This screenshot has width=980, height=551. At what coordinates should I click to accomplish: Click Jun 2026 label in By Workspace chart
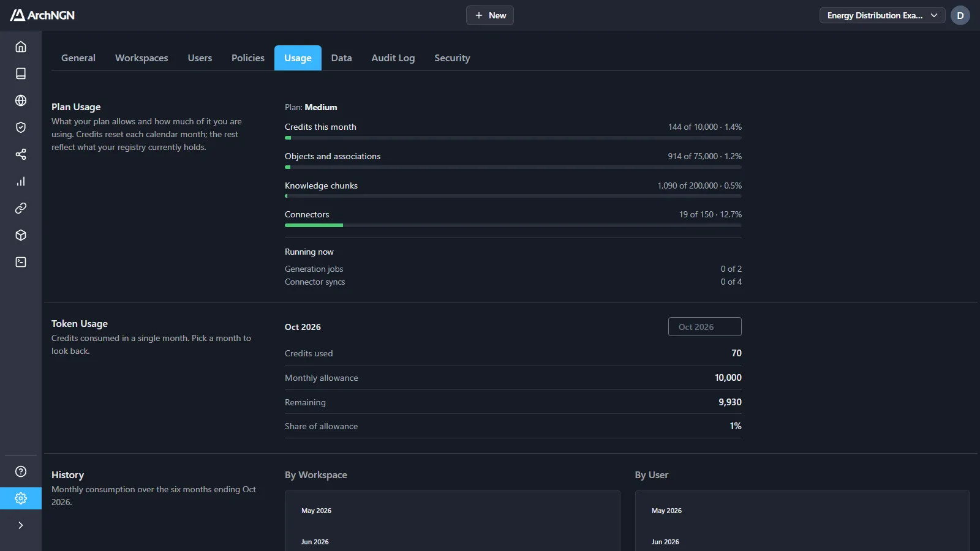pos(315,542)
